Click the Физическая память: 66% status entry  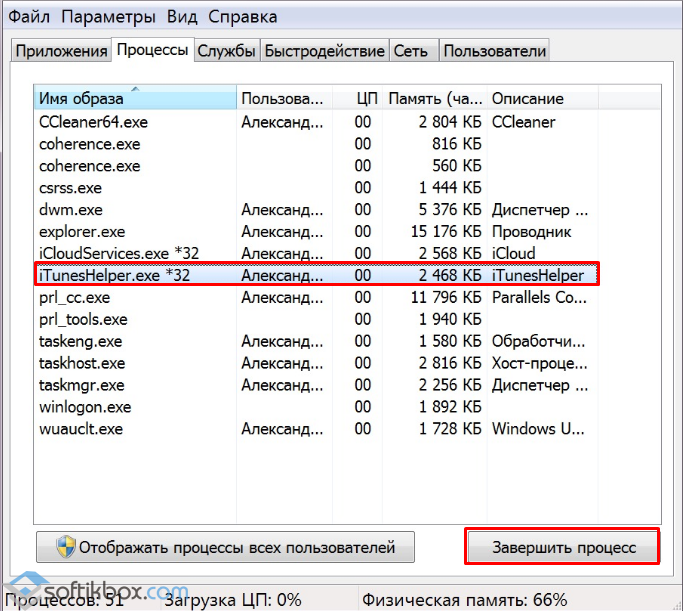click(464, 600)
